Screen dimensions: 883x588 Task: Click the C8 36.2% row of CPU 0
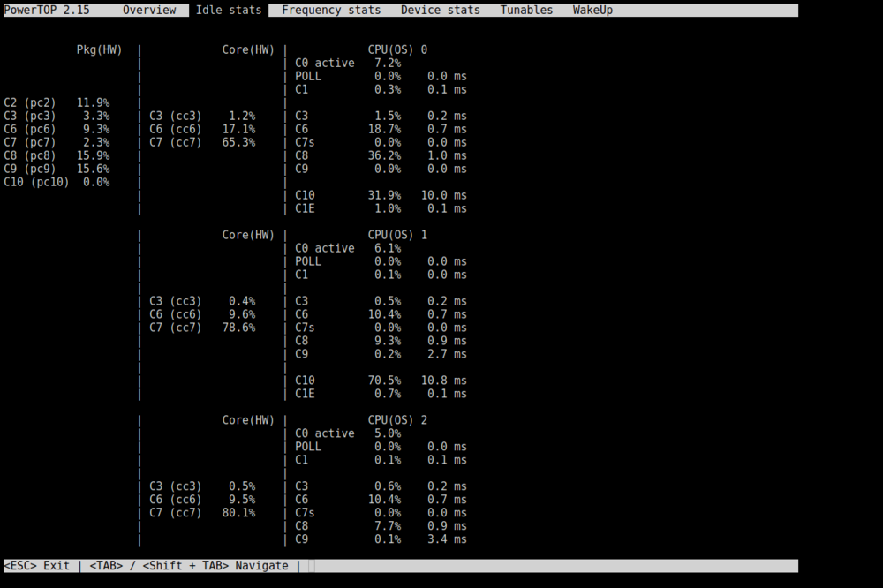[x=381, y=155]
